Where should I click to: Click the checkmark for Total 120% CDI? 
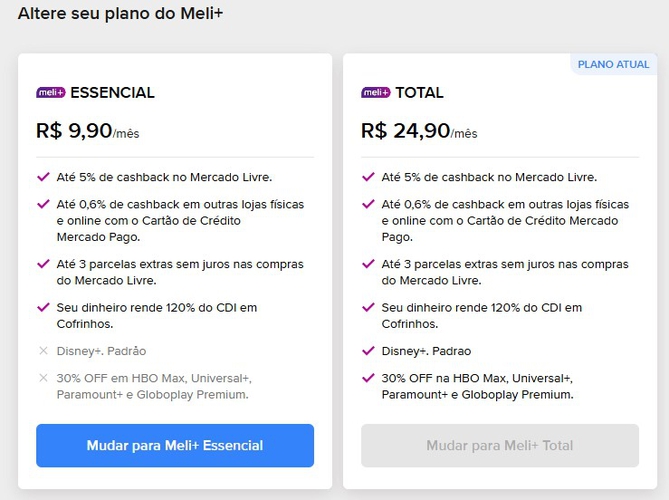[x=368, y=307]
